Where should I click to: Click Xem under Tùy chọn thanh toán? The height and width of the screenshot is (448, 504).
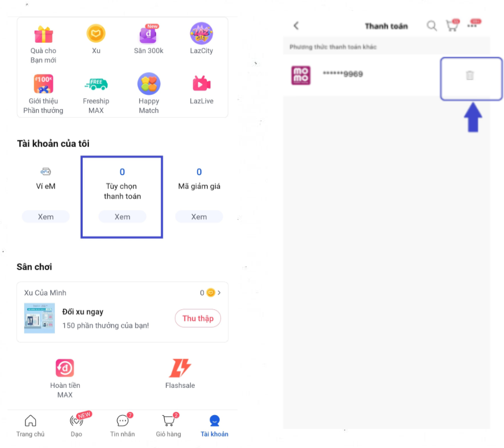[122, 217]
